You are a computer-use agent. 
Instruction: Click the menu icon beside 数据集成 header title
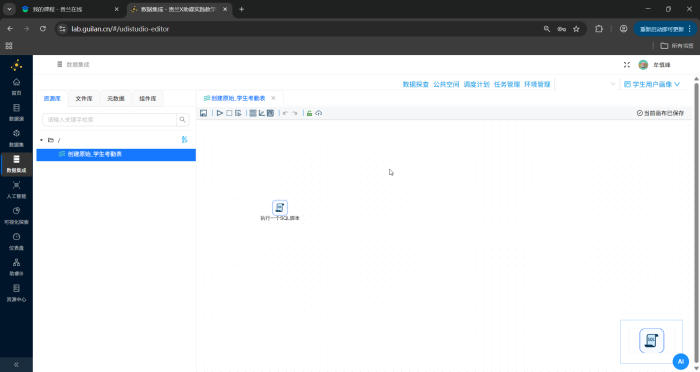[59, 64]
